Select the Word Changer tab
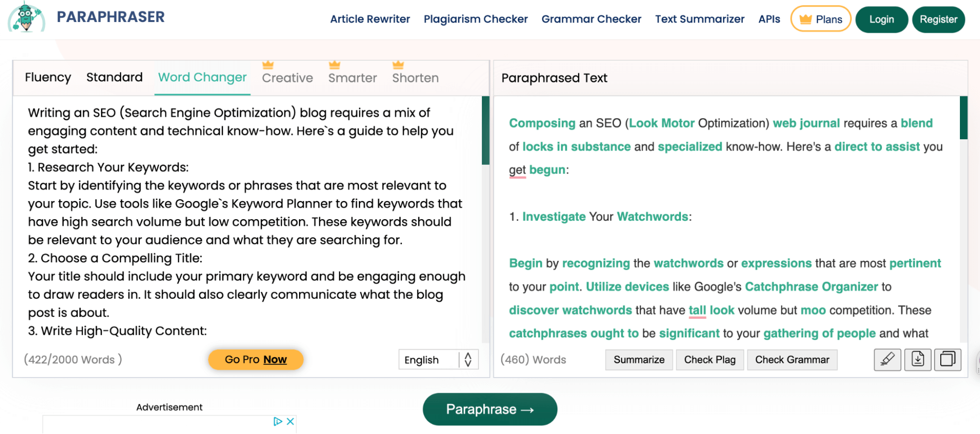 point(202,77)
